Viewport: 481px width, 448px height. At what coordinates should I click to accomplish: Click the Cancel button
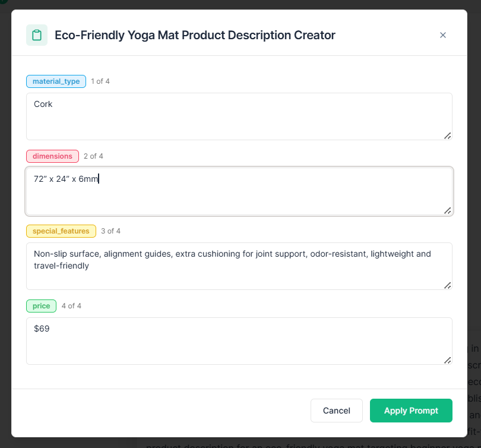click(x=337, y=411)
